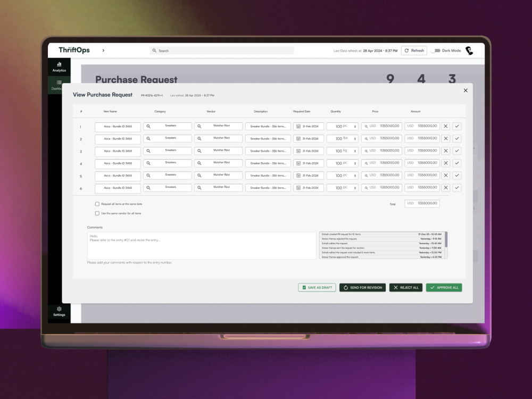Close the View Purchase Request dialog
This screenshot has height=399, width=532.
point(465,90)
